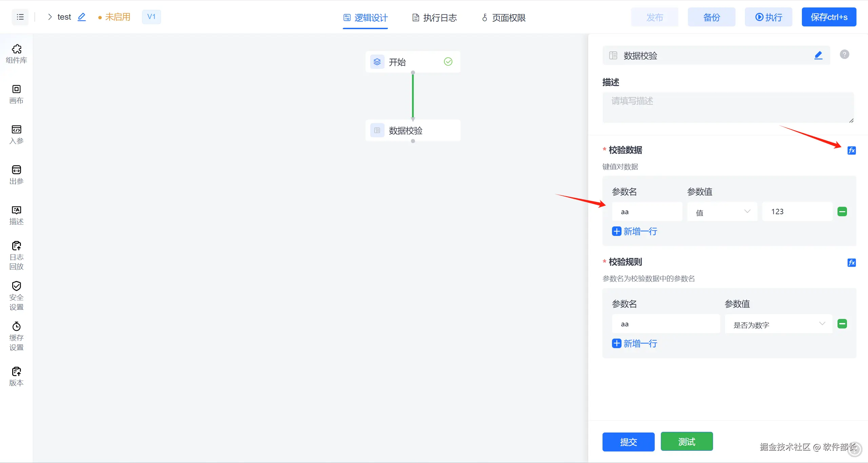The image size is (868, 463).
Task: Toggle fx expression mode for 校验规则
Action: pyautogui.click(x=851, y=263)
